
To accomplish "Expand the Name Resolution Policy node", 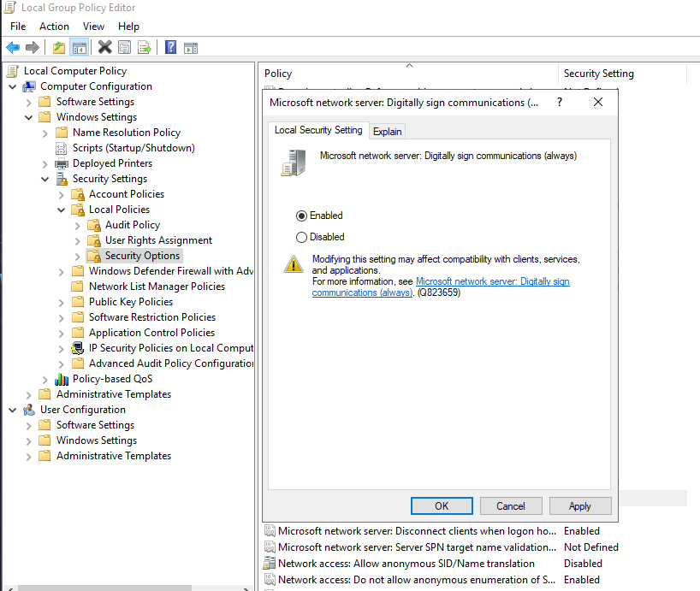I will (x=45, y=133).
